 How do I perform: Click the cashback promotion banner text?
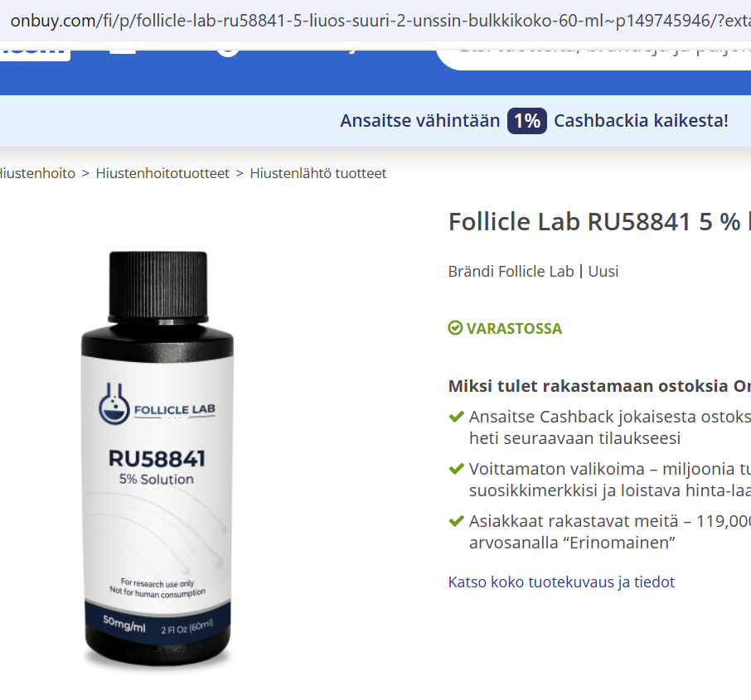534,121
